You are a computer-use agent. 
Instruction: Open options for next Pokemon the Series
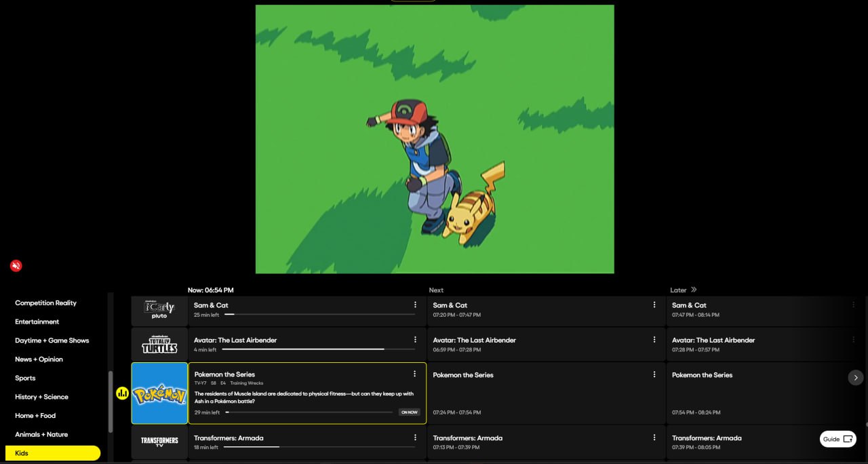coord(654,374)
